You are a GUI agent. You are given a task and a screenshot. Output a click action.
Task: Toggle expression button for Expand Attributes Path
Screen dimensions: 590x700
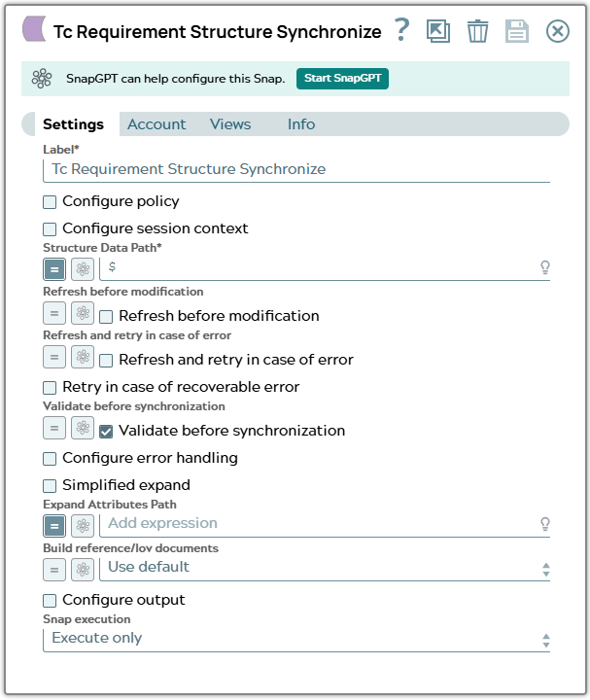tap(54, 525)
